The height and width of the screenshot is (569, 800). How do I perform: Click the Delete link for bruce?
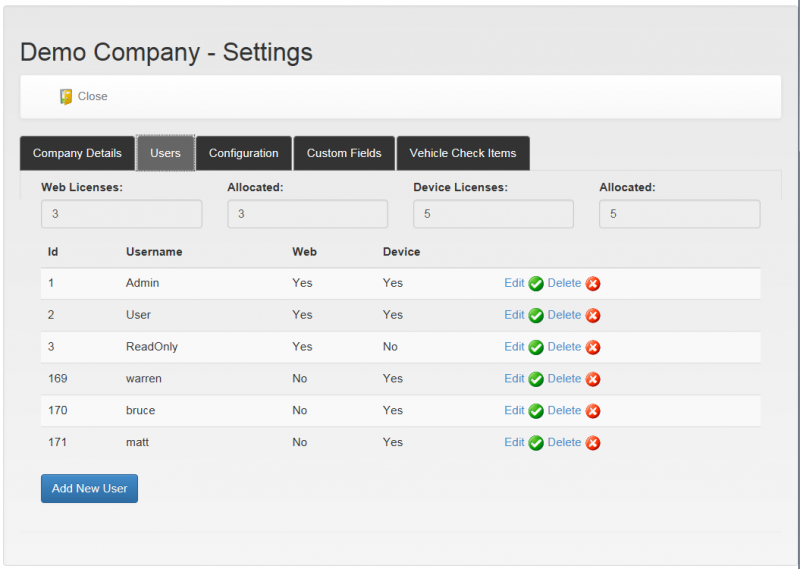coord(564,410)
